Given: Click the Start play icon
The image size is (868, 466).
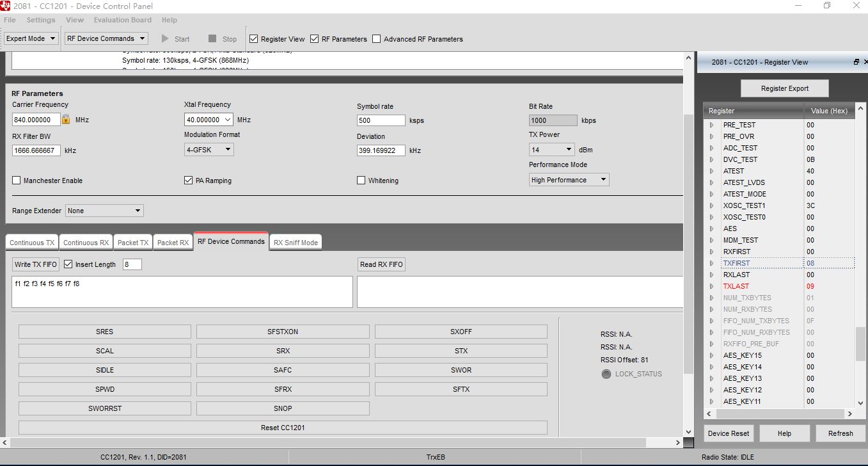Looking at the screenshot, I should click(165, 38).
